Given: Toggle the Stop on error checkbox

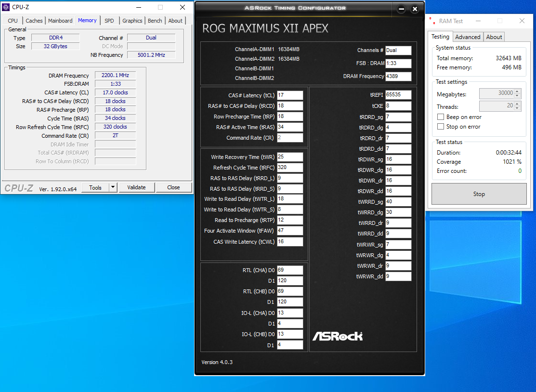Looking at the screenshot, I should [x=441, y=127].
